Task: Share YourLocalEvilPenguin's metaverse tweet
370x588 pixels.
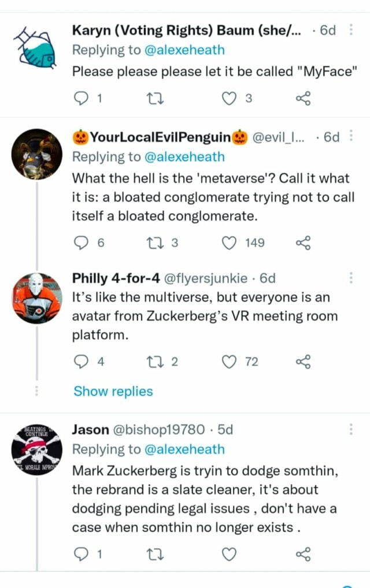Action: (304, 243)
